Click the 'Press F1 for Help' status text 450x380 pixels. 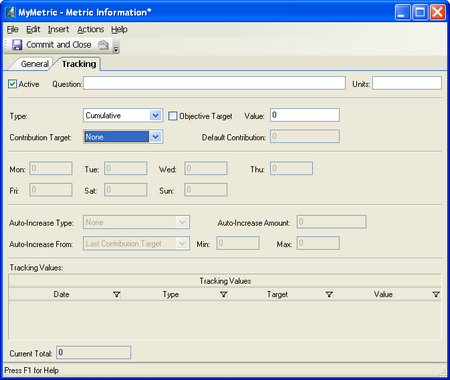31,370
